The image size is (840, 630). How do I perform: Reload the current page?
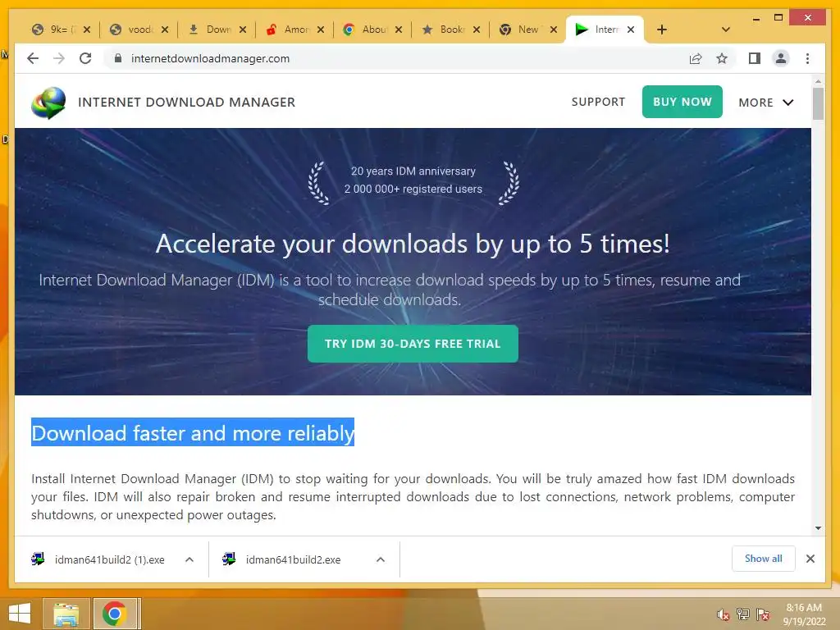pos(85,58)
